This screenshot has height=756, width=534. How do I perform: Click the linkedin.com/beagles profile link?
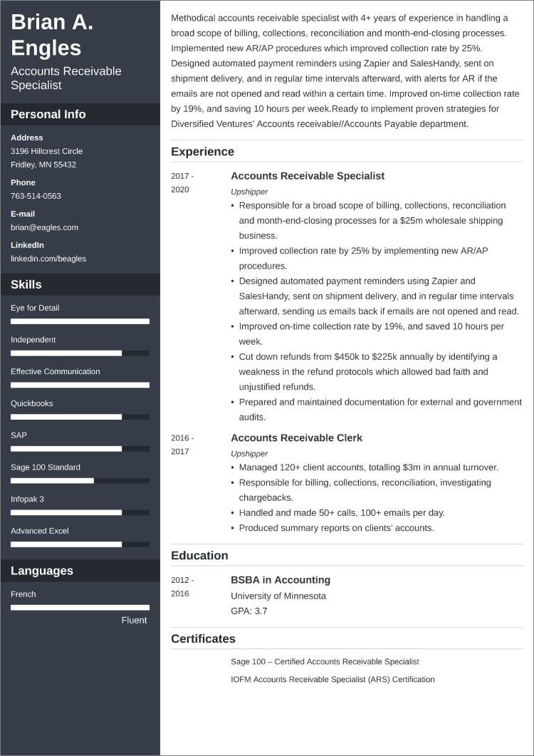pyautogui.click(x=48, y=259)
